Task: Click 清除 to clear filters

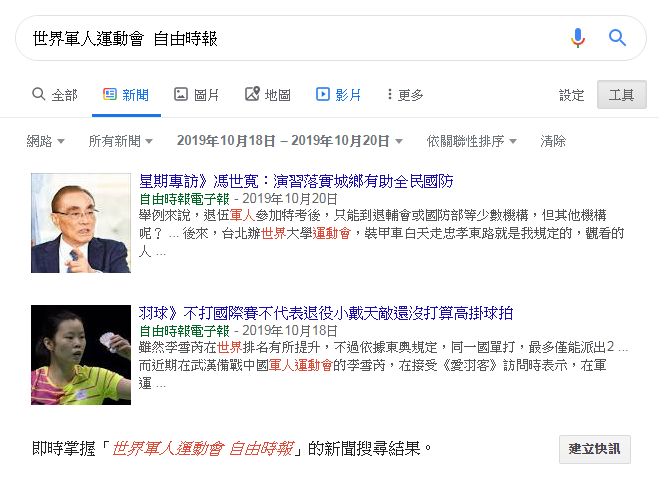Action: (x=553, y=141)
